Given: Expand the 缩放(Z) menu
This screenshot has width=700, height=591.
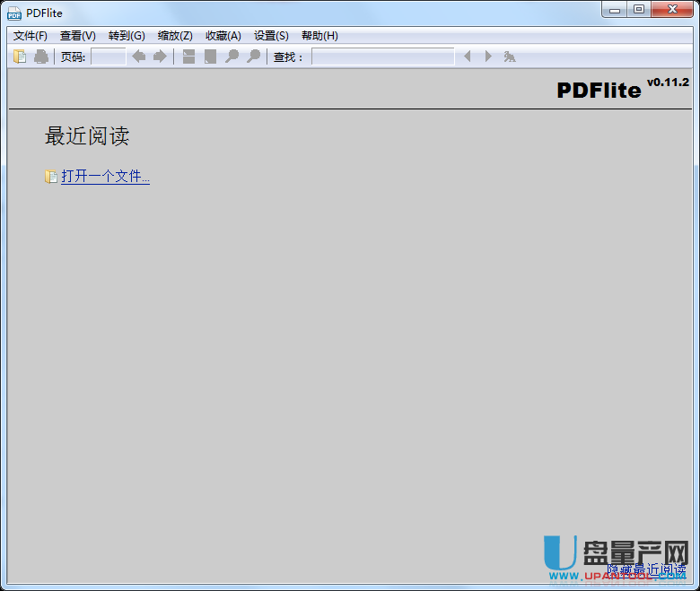Looking at the screenshot, I should pyautogui.click(x=175, y=36).
